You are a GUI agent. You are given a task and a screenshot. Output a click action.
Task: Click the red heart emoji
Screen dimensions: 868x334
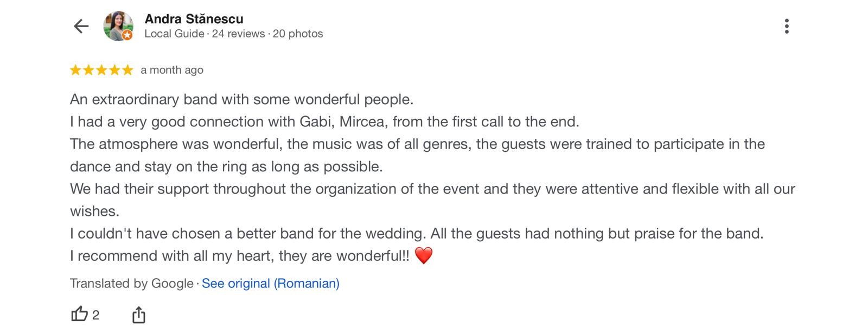(x=423, y=255)
